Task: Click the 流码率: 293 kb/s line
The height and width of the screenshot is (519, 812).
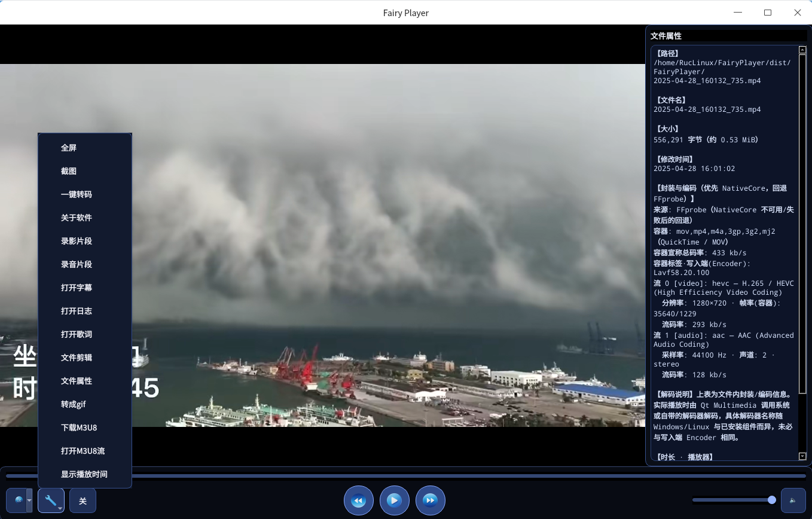Action: (694, 324)
